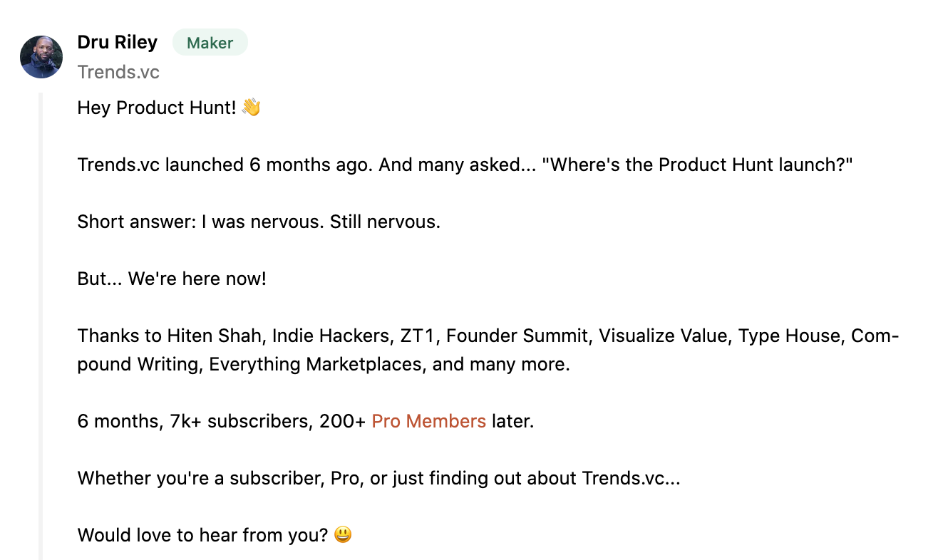Follow the Pro Members link
Screen dimensions: 938x560
[429, 421]
